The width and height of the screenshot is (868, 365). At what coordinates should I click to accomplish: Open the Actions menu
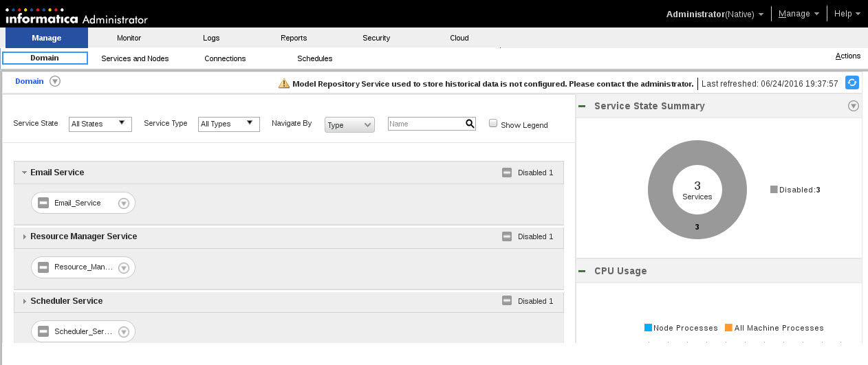[847, 56]
